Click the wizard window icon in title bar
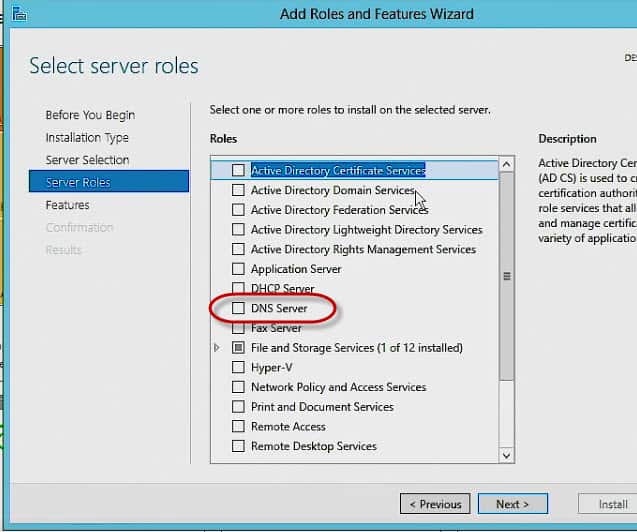This screenshot has width=637, height=532. pos(19,13)
